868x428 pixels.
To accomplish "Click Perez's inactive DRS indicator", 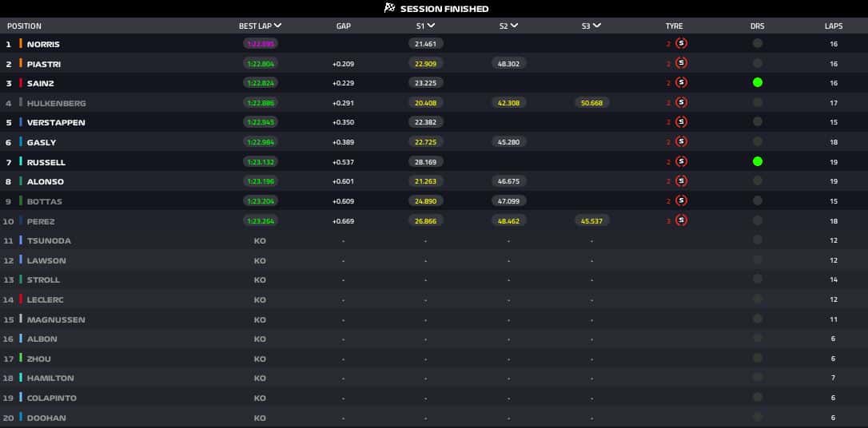I will coord(758,220).
